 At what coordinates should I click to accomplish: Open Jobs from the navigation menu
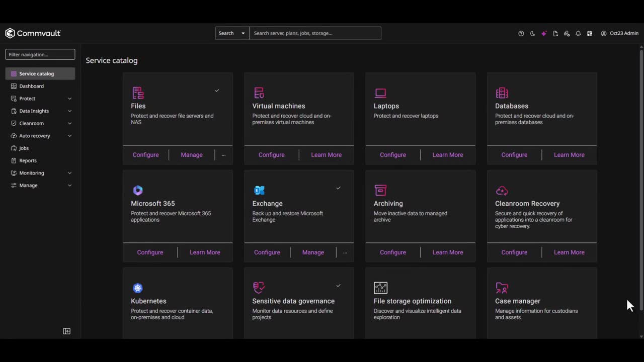coord(24,148)
